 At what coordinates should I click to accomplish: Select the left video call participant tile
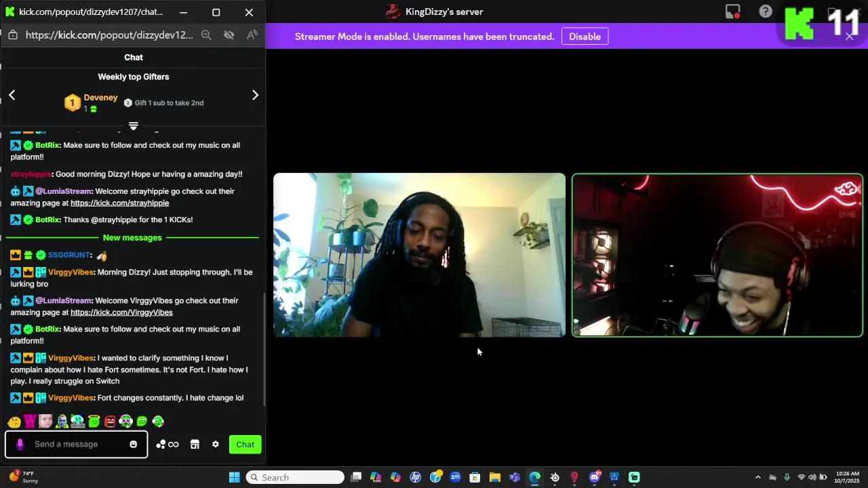419,255
